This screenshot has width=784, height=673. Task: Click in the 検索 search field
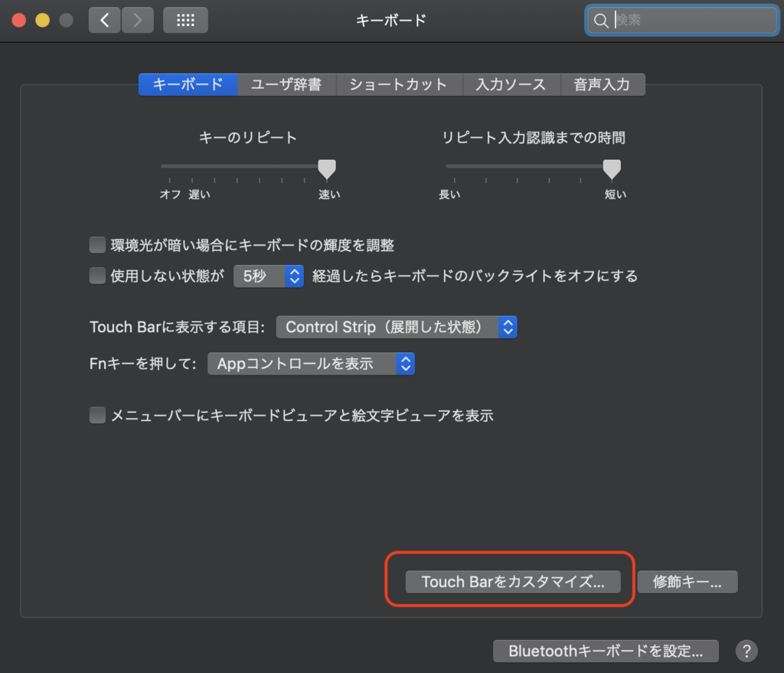(x=682, y=20)
